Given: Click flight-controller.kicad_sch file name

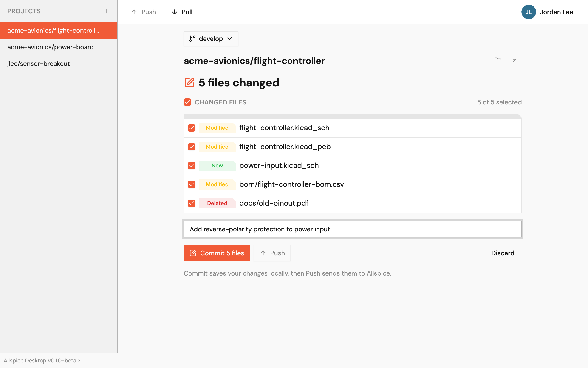Looking at the screenshot, I should [x=284, y=128].
